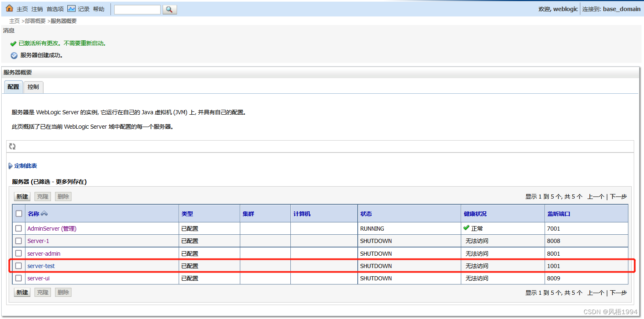Click the record chart icon

(x=71, y=9)
